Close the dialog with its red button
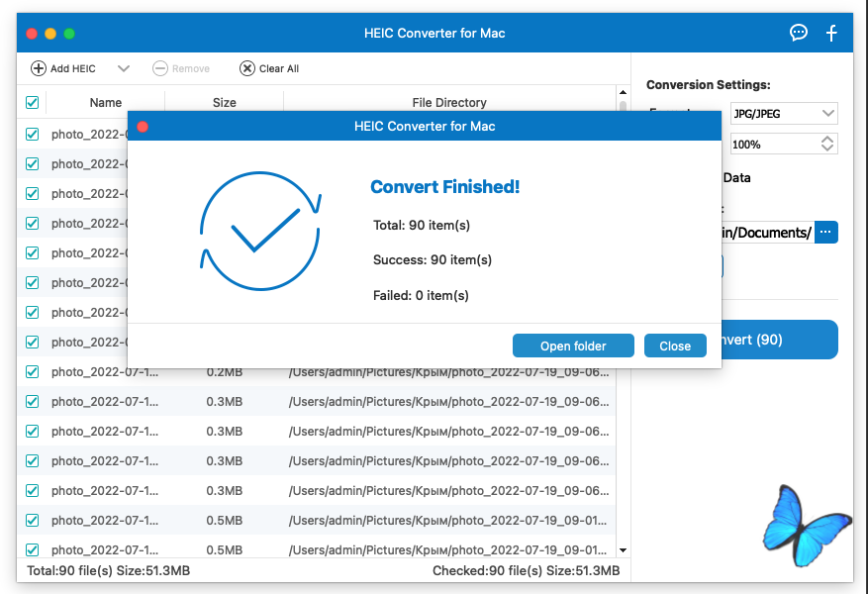This screenshot has width=868, height=594. [x=143, y=127]
